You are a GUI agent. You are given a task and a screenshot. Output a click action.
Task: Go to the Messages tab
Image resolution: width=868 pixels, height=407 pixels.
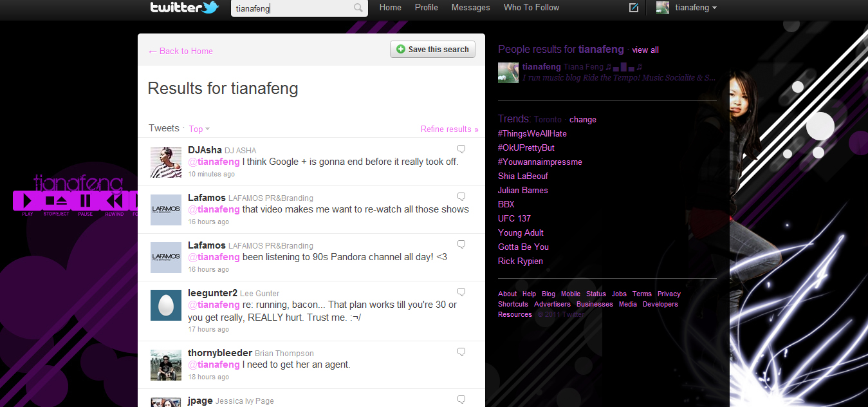[x=470, y=8]
